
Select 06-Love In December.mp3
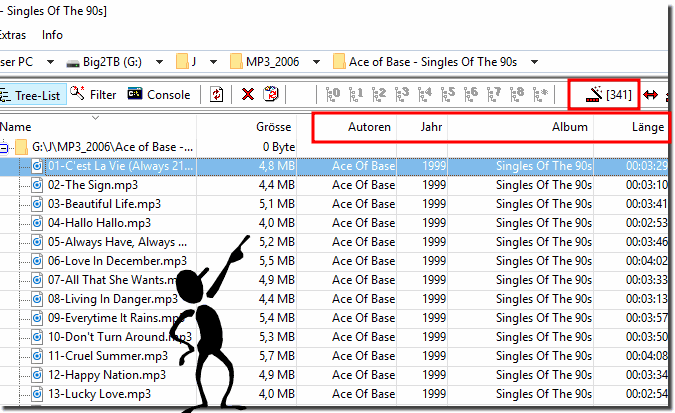coord(117,261)
